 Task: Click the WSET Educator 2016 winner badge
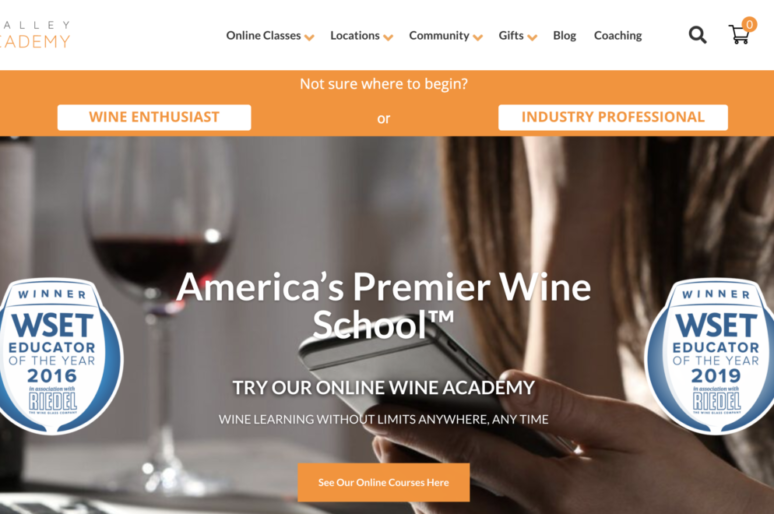(x=58, y=356)
